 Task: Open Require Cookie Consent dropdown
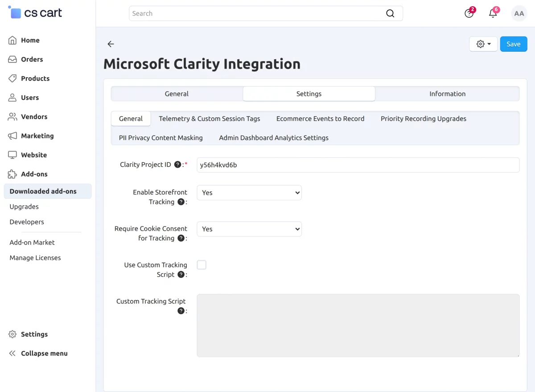[249, 229]
